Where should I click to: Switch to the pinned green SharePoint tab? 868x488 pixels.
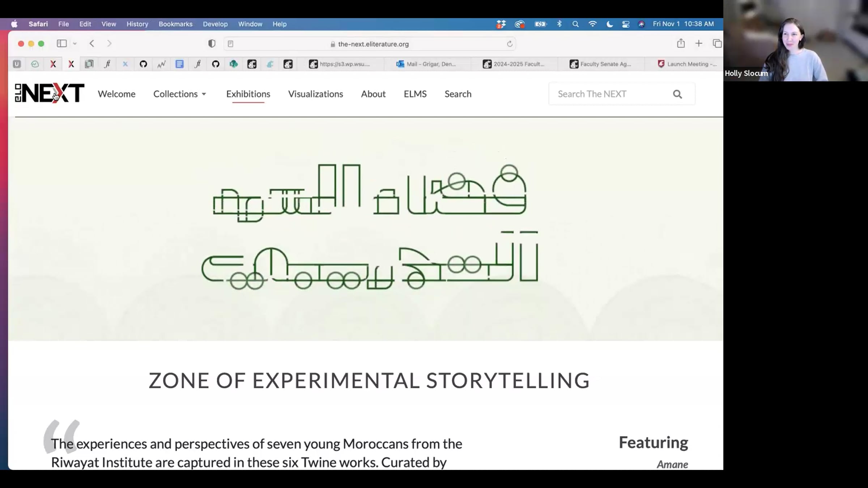[x=234, y=64]
